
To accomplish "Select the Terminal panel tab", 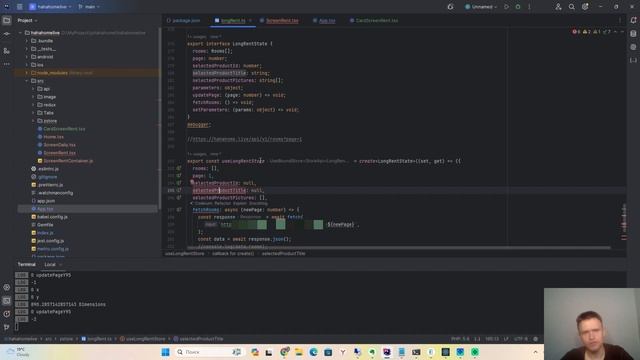I will [x=27, y=264].
